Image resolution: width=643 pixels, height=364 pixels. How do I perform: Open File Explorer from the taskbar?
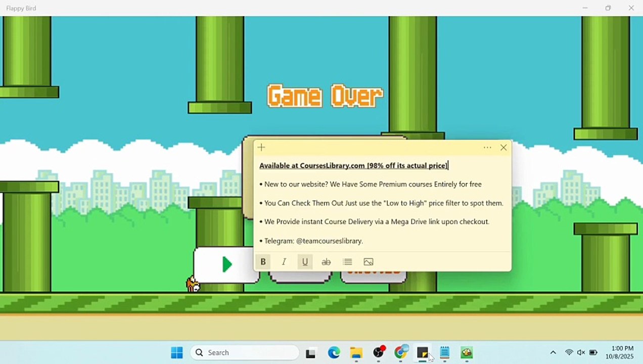pyautogui.click(x=356, y=353)
